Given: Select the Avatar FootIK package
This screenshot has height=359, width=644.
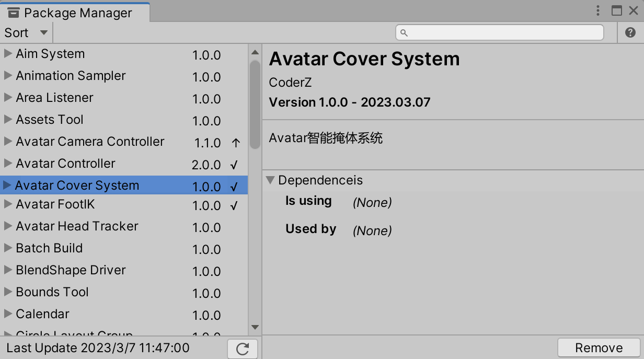Looking at the screenshot, I should coord(124,205).
